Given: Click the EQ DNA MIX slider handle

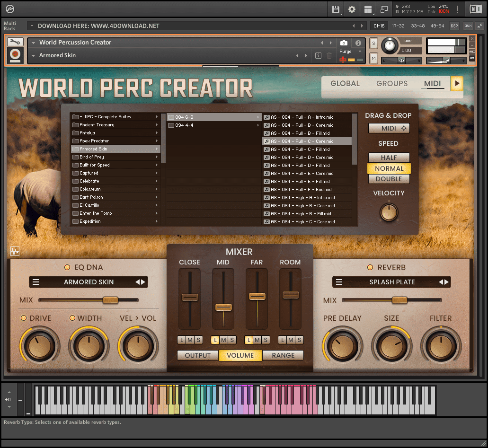Looking at the screenshot, I should [110, 300].
